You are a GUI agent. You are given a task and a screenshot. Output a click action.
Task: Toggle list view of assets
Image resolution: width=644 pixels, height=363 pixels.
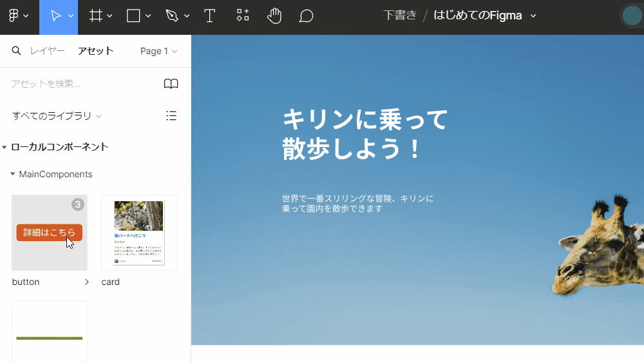(x=171, y=115)
